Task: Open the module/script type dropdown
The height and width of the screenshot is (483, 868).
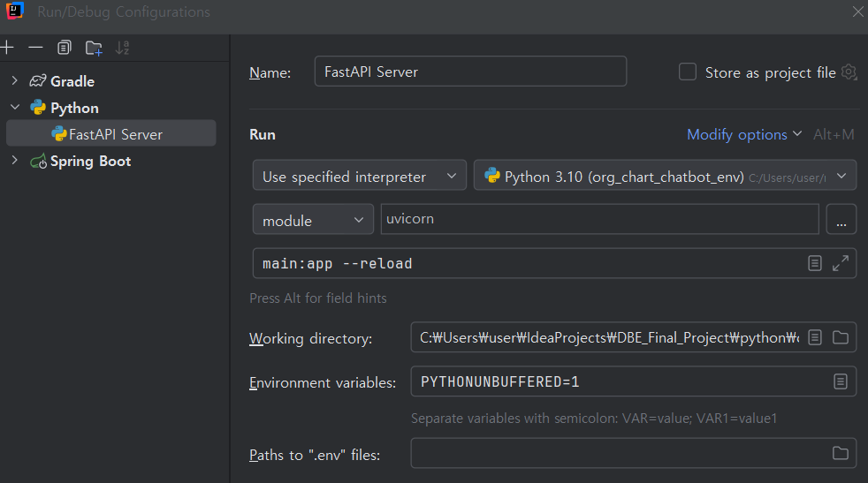Action: click(x=313, y=220)
